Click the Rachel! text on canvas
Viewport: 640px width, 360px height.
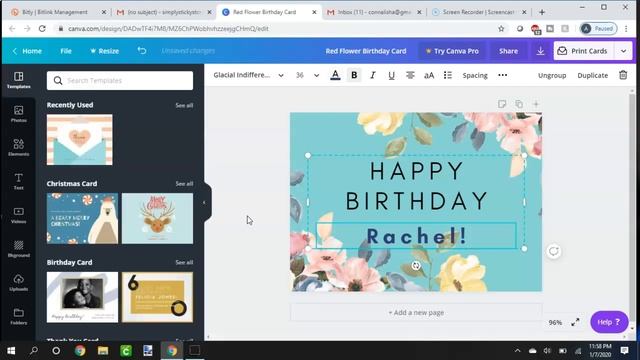416,236
